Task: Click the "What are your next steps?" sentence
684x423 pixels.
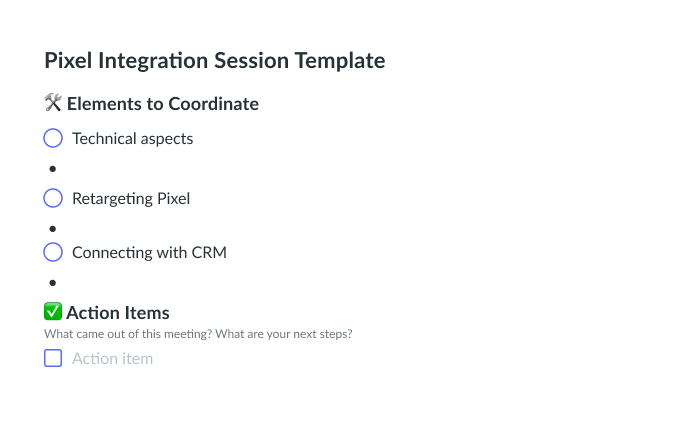Action: 284,334
